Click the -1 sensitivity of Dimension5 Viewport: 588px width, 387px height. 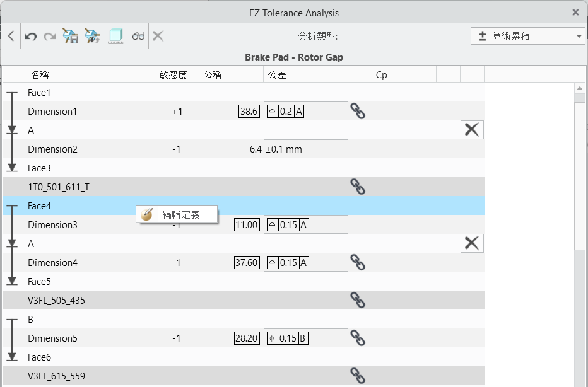click(x=177, y=338)
